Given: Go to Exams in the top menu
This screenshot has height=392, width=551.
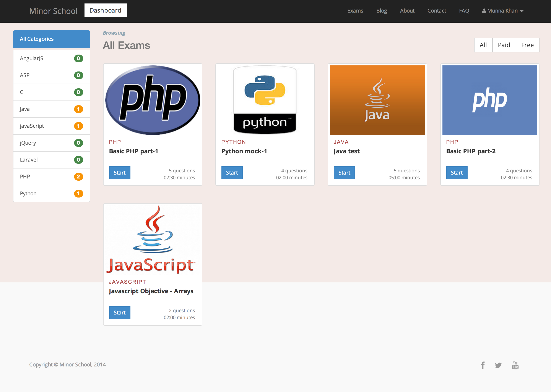Looking at the screenshot, I should coord(355,11).
